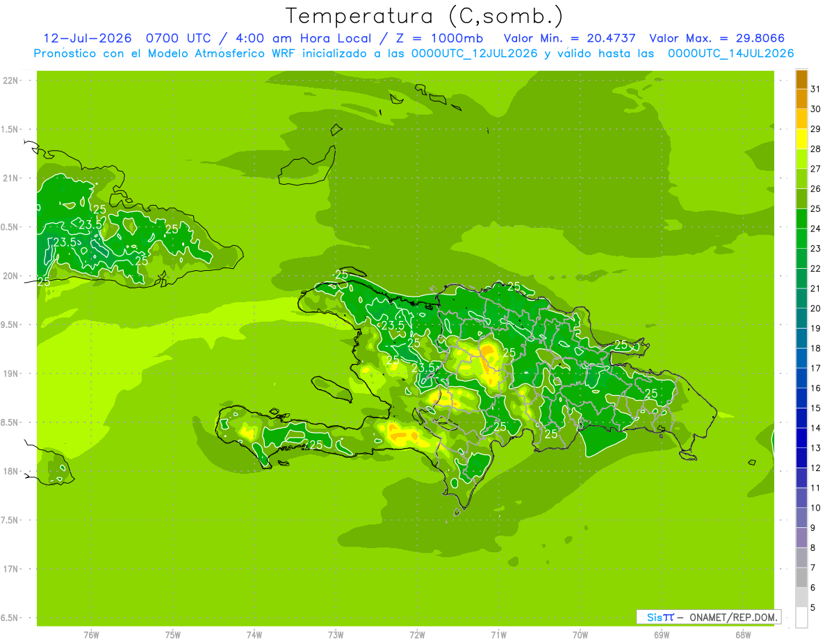Pick the yellow 28 degree legend color

801,139
